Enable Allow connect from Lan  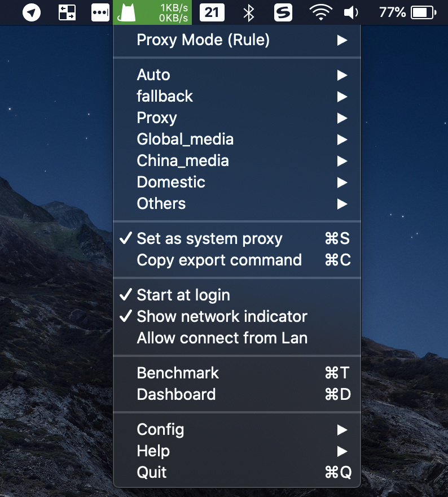click(x=222, y=338)
